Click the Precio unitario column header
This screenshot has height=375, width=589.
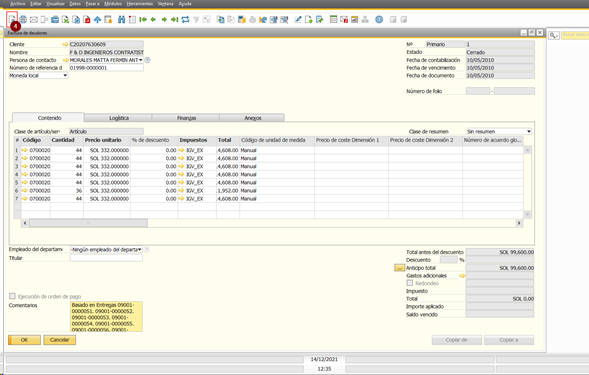coord(107,140)
